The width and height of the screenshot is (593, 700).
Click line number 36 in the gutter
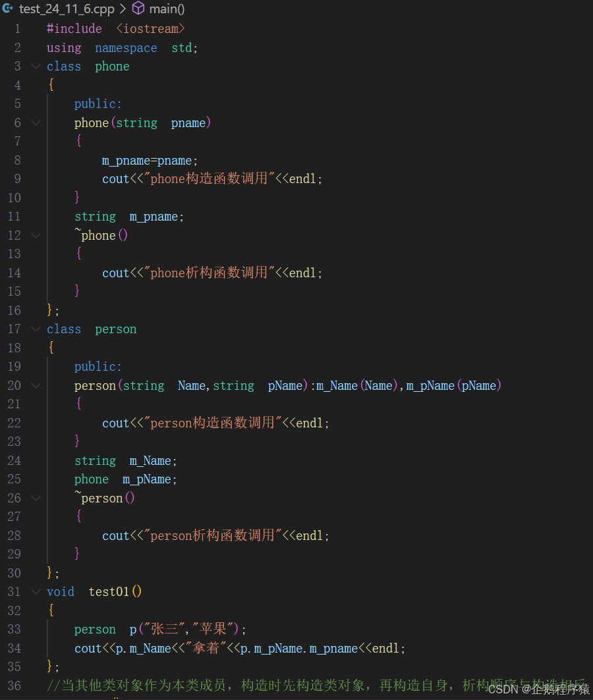point(14,686)
